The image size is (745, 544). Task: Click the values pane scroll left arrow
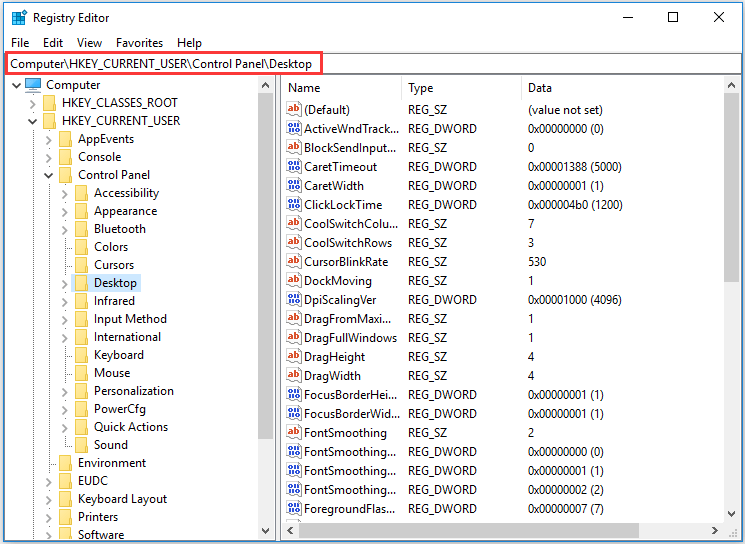click(x=290, y=530)
